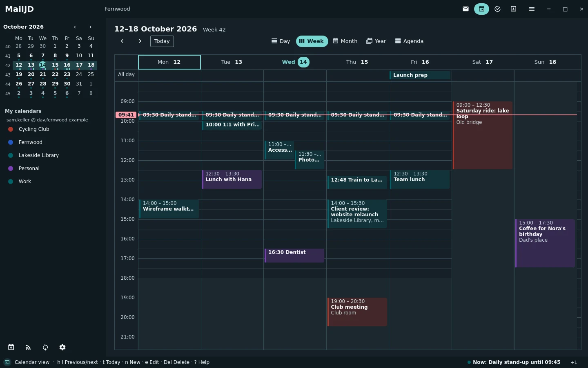588x368 pixels.
Task: Click the feed subscribe icon
Action: (x=28, y=347)
